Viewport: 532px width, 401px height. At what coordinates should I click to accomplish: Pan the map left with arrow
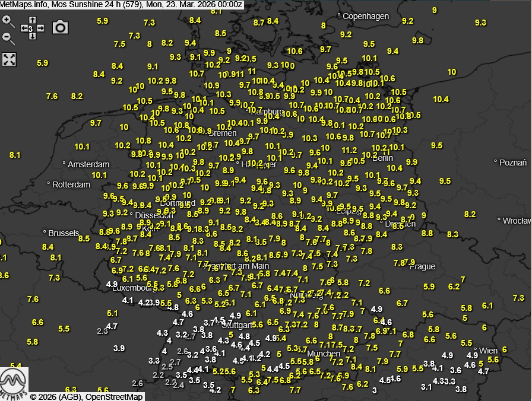(24, 28)
